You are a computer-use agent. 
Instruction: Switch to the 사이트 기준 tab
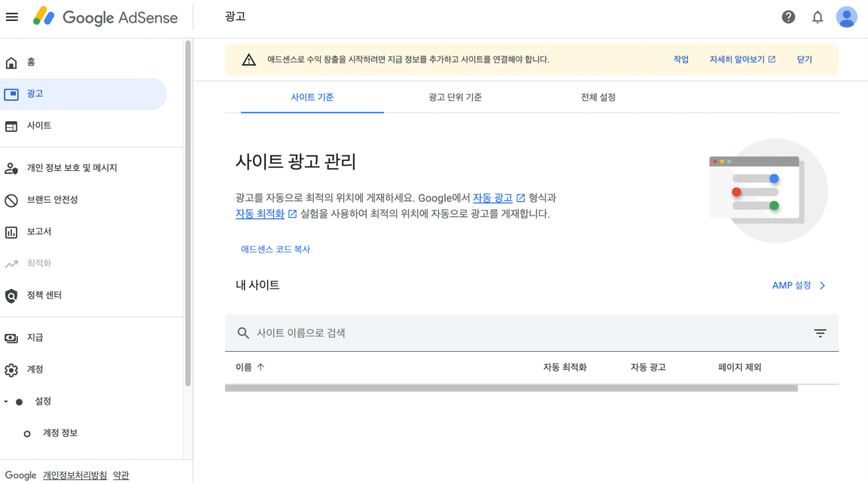coord(312,97)
